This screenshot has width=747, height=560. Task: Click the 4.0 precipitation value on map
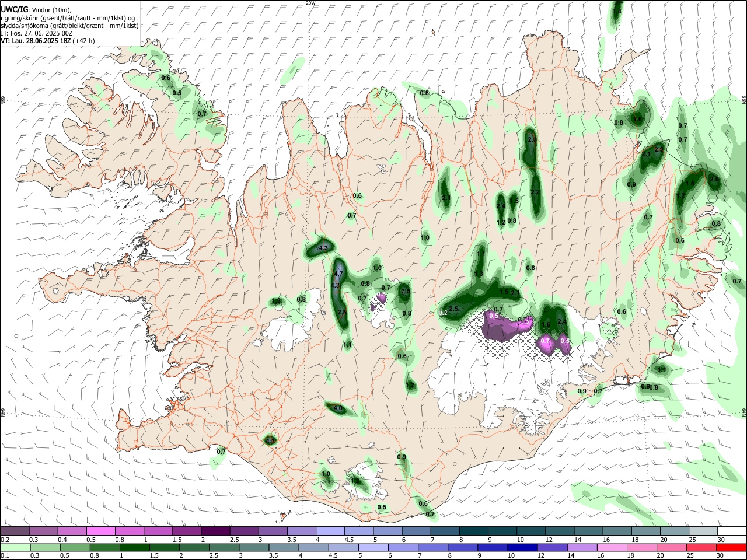coord(338,408)
